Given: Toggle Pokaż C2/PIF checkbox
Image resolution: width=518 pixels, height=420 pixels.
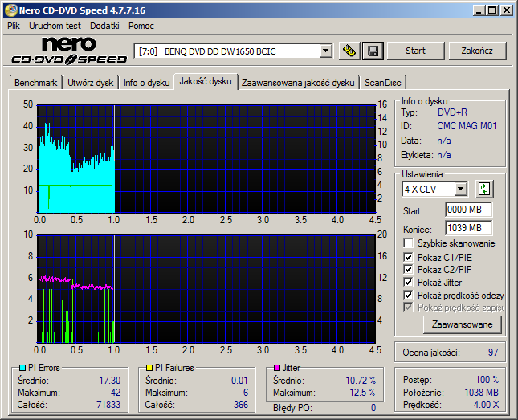Looking at the screenshot, I should tap(408, 269).
